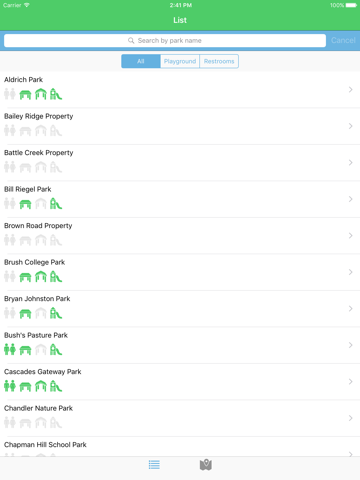360x480 pixels.
Task: Open the Battle Creek Property row
Action: (180, 163)
